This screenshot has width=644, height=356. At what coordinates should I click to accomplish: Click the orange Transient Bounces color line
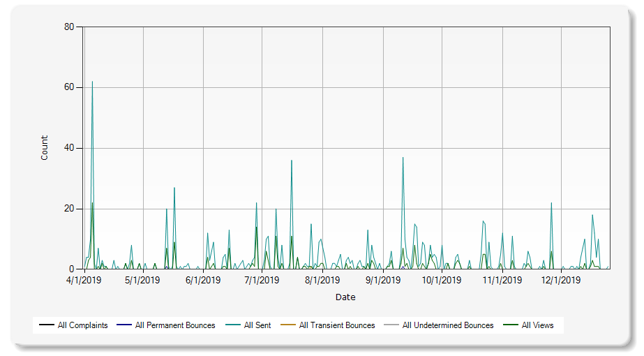pos(288,325)
